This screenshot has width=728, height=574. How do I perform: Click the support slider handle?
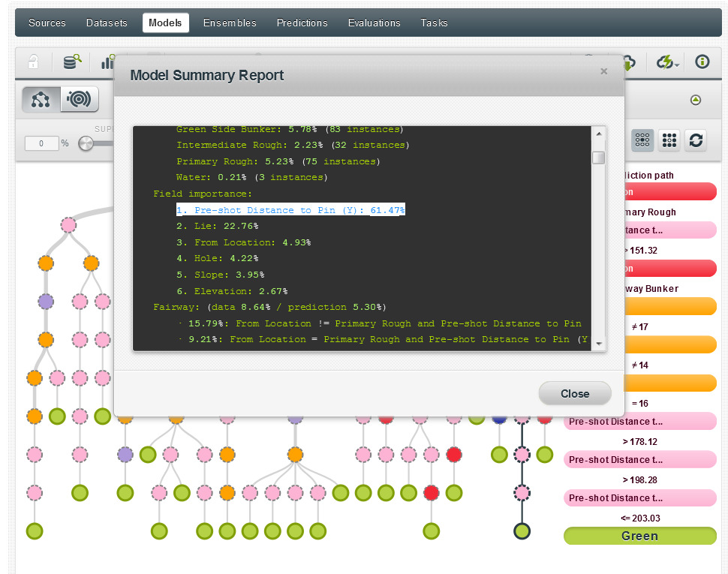point(86,143)
